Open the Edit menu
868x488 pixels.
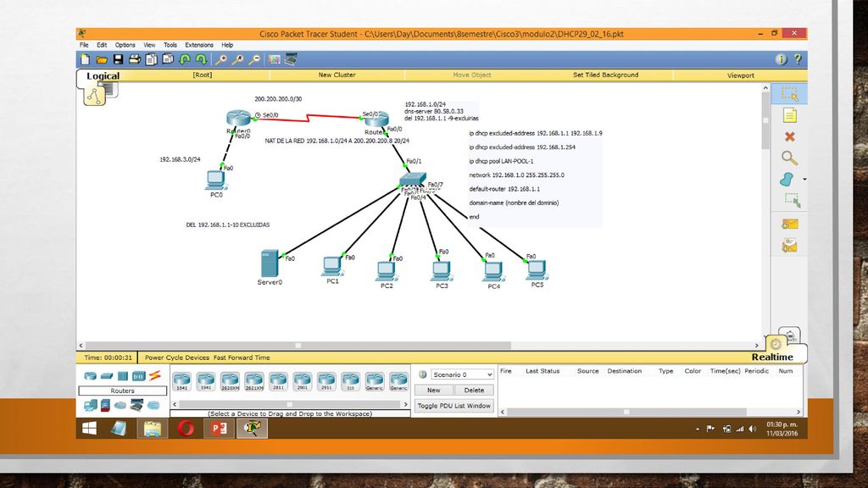point(102,45)
